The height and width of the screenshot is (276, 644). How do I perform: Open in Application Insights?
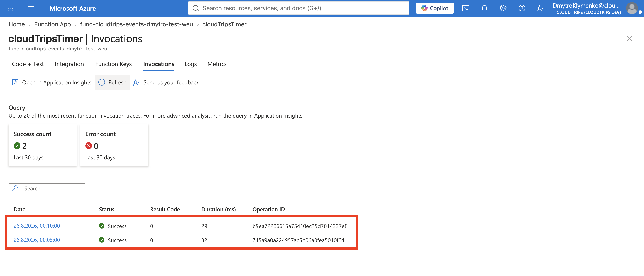[x=52, y=82]
